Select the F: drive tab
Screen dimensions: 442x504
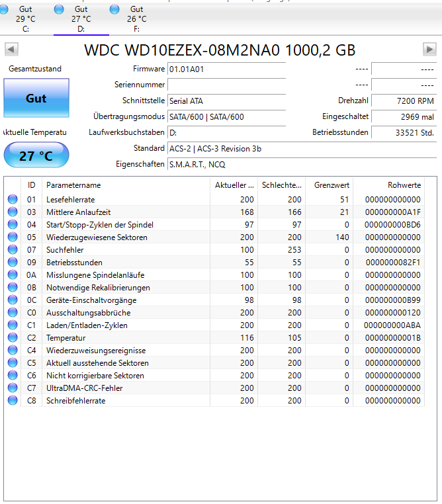point(136,19)
